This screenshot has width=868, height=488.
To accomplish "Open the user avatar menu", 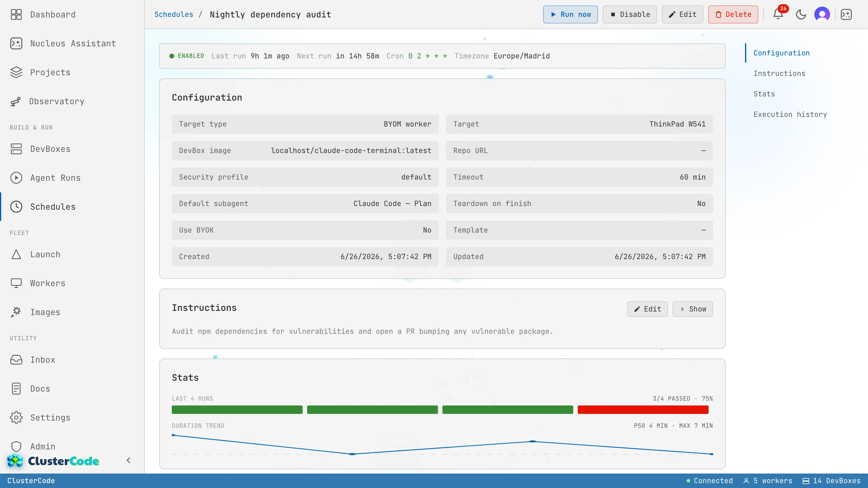I will (x=822, y=14).
